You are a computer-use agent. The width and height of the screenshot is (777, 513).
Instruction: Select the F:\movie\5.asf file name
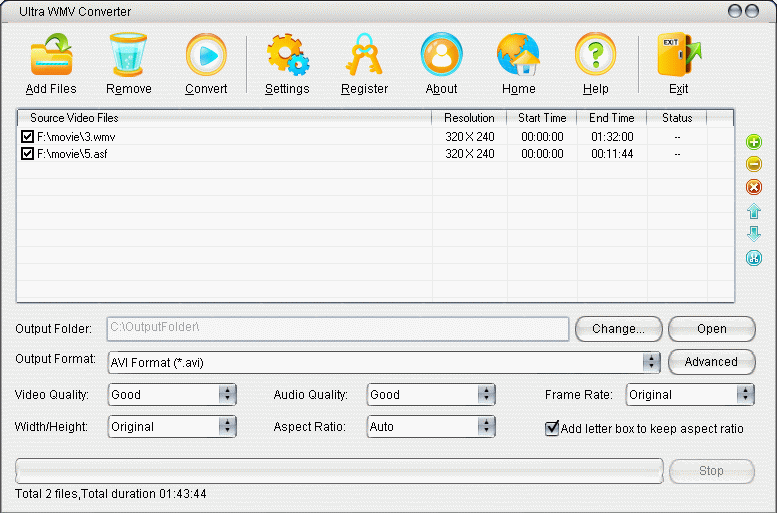click(x=72, y=154)
